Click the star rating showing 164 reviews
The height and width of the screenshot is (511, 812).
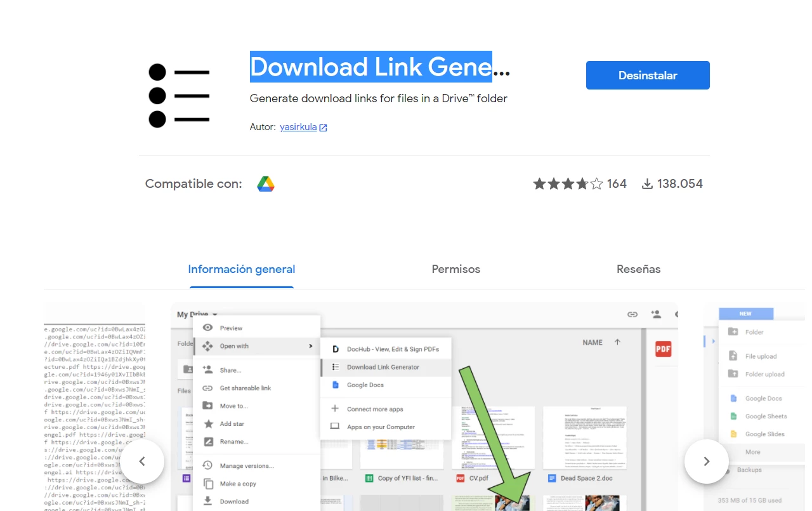pos(568,184)
